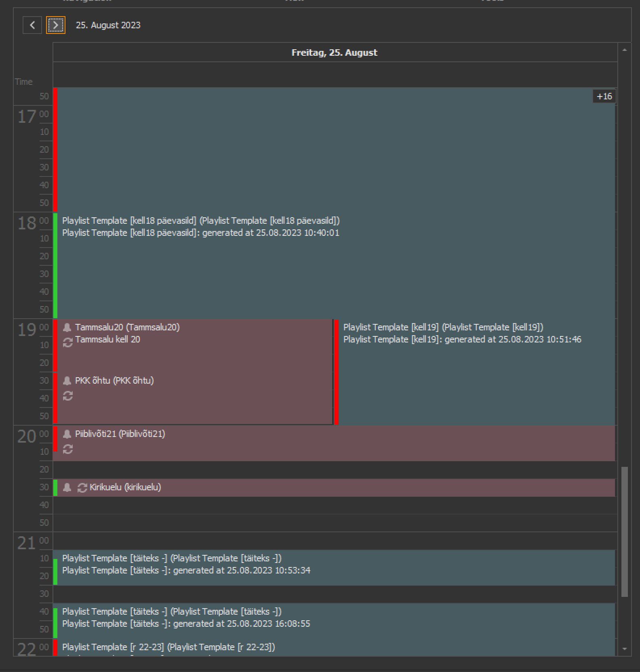Click the next day arrow button
This screenshot has width=640, height=672.
(55, 25)
